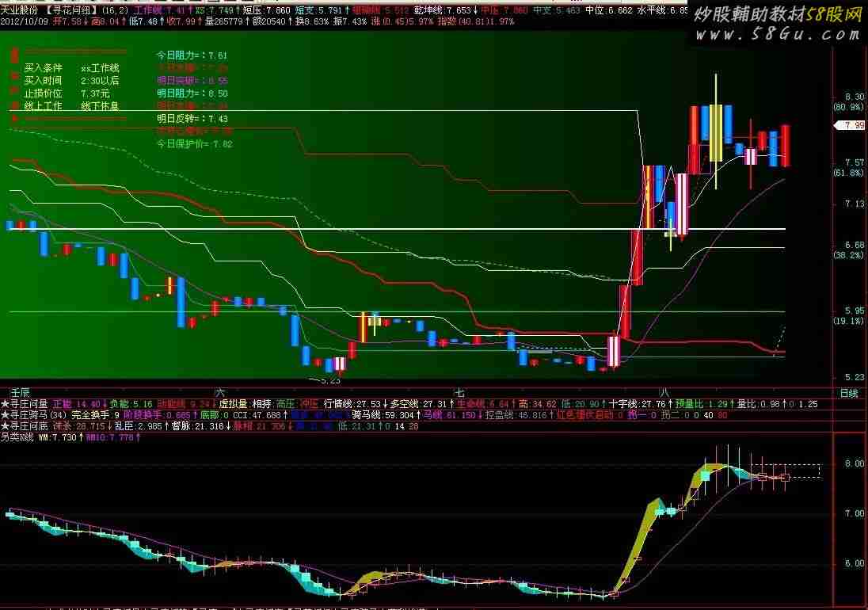Image resolution: width=868 pixels, height=610 pixels.
Task: Click the 6.00 label on lower chart axis
Action: tap(855, 563)
